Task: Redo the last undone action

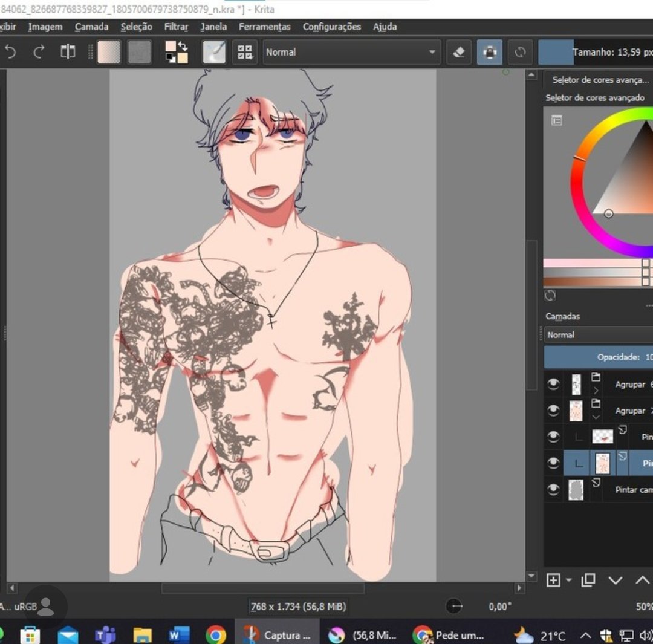Action: [39, 52]
